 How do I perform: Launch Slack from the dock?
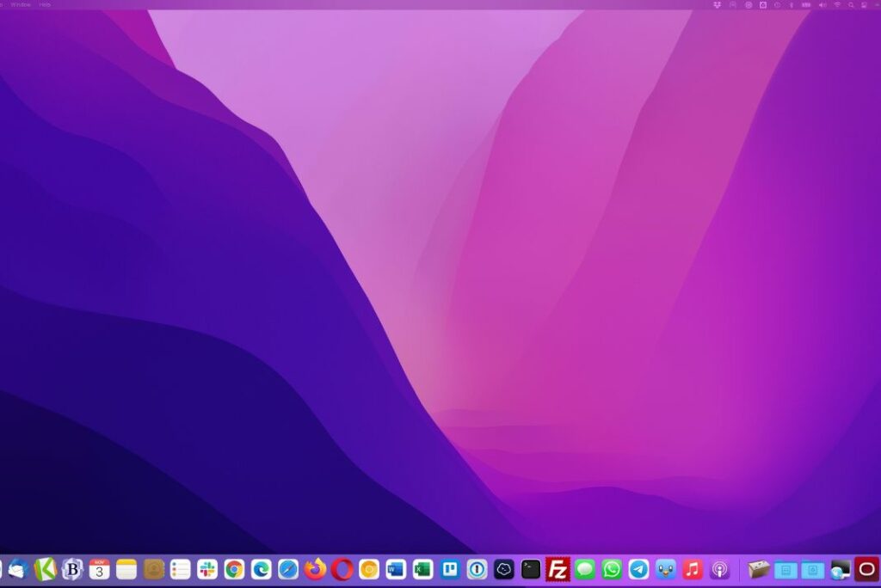tap(207, 569)
